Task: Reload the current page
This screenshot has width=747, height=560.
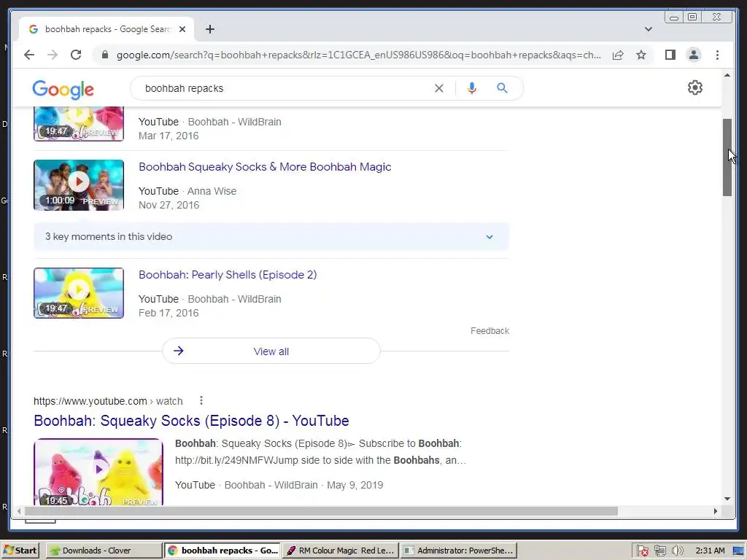Action: [x=76, y=55]
